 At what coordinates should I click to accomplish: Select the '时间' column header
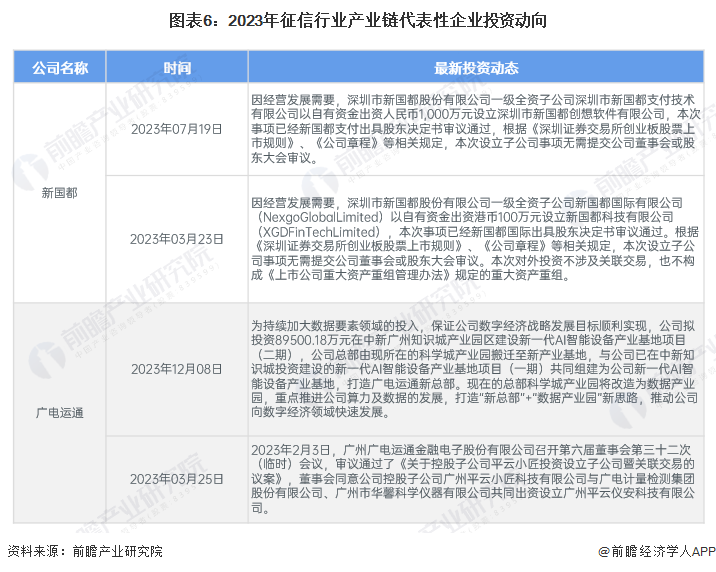177,68
